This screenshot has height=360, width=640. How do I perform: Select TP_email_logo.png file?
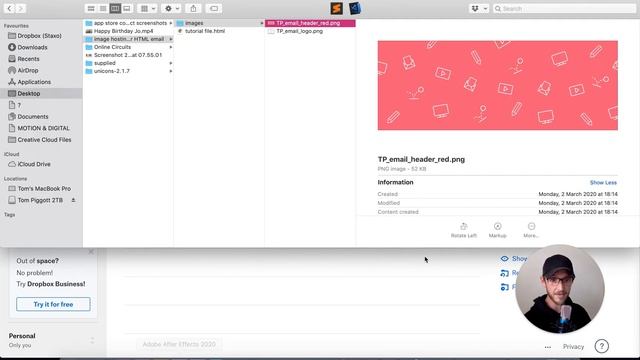click(x=300, y=31)
